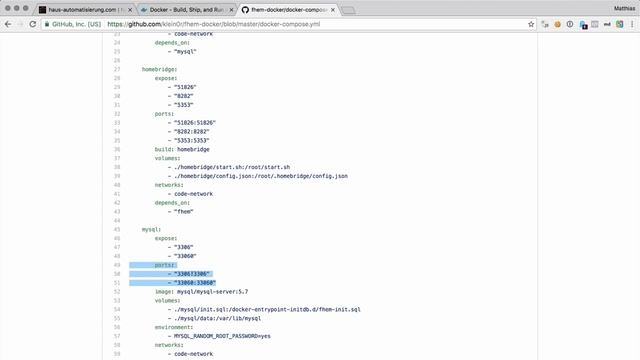Click the "3306" expose entry
This screenshot has height=360, width=640.
pos(183,247)
